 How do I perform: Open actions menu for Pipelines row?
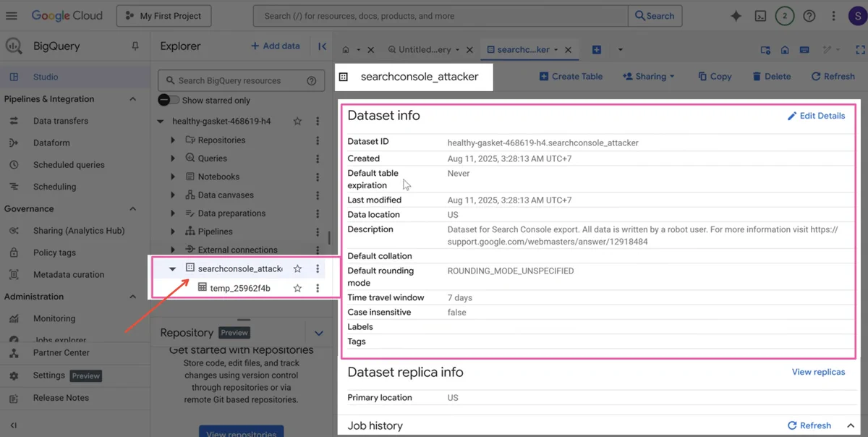click(318, 232)
